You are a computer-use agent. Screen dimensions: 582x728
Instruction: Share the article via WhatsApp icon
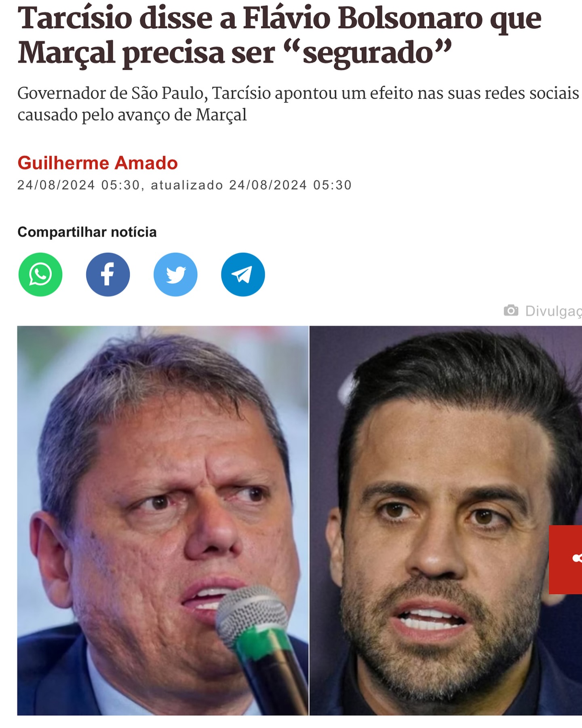(40, 275)
